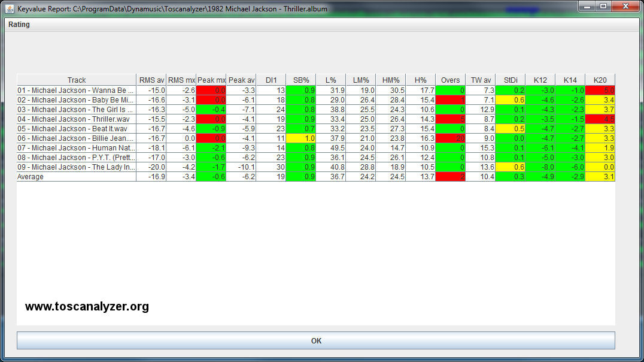Select track name '03 - Michael Jackson - The Girl Is ...'

coord(77,110)
